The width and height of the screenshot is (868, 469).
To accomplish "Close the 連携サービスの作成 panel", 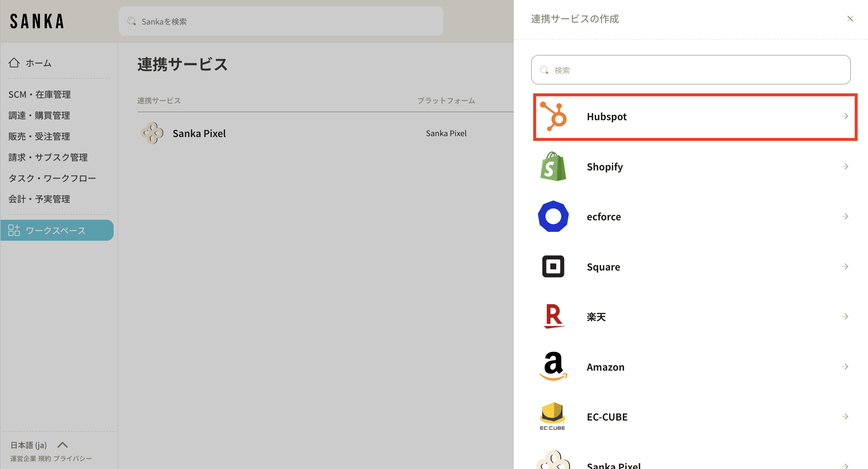I will [850, 19].
